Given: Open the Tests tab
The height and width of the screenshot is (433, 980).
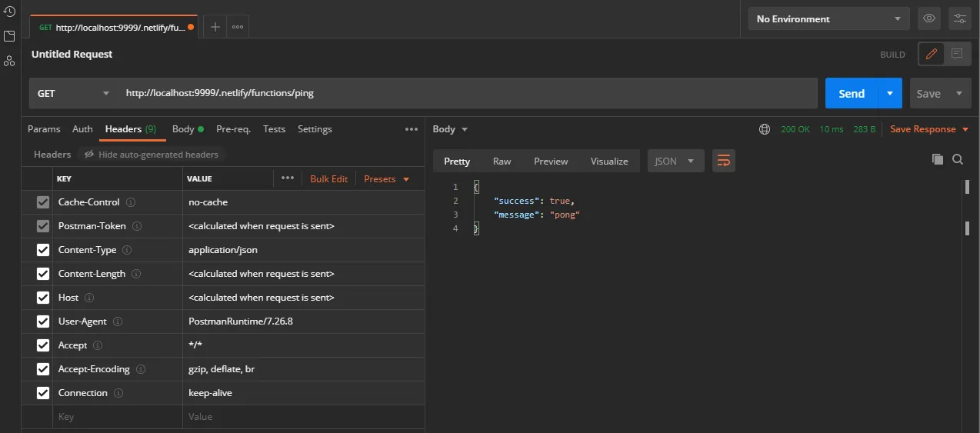Looking at the screenshot, I should point(274,129).
